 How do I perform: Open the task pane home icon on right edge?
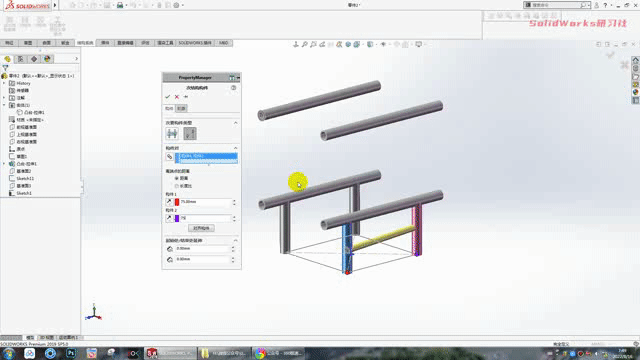click(x=636, y=60)
